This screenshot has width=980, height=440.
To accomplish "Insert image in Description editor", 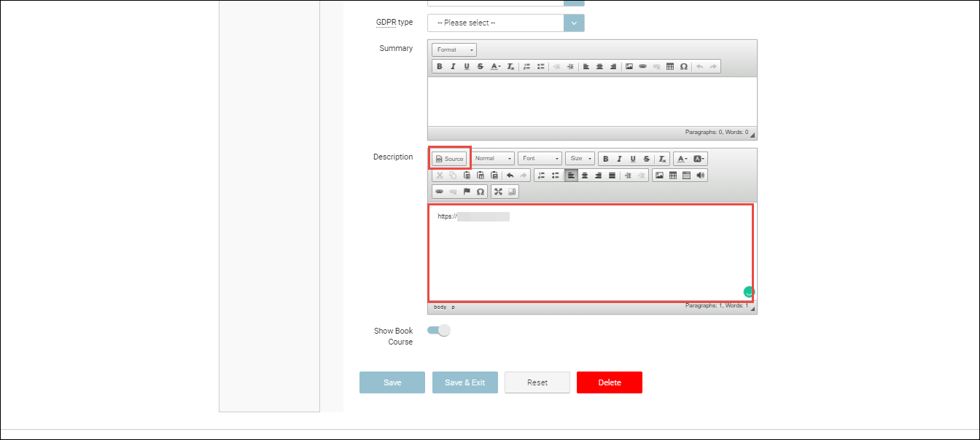I will pos(659,176).
